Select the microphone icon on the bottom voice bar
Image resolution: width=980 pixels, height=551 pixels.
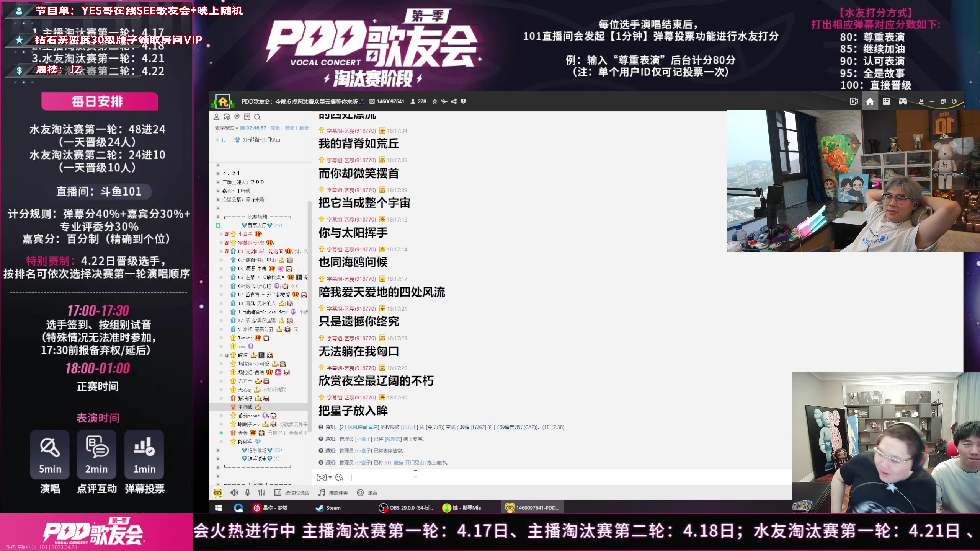coord(248,493)
